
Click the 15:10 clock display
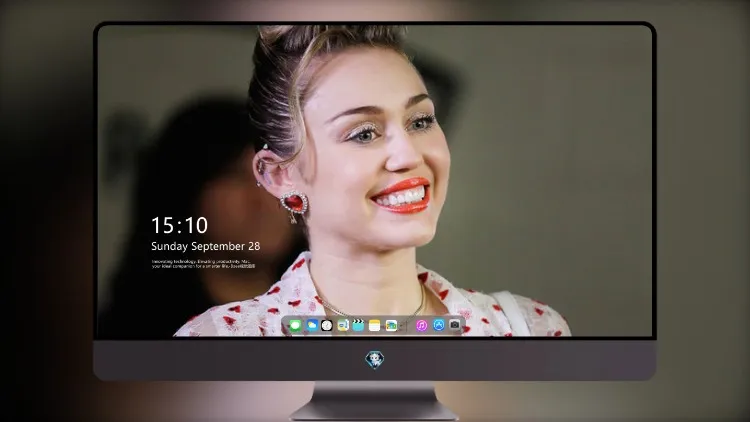[179, 225]
